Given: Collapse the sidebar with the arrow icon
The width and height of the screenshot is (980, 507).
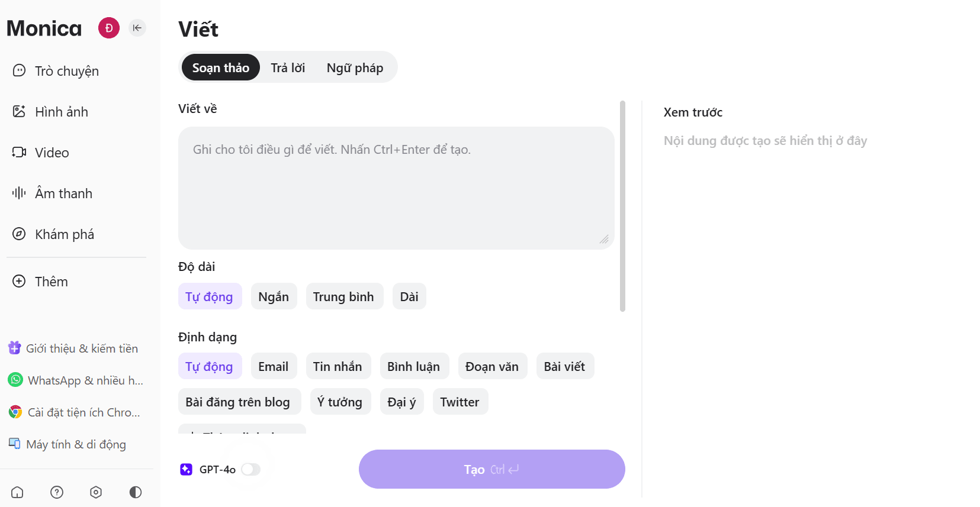Looking at the screenshot, I should pos(137,28).
